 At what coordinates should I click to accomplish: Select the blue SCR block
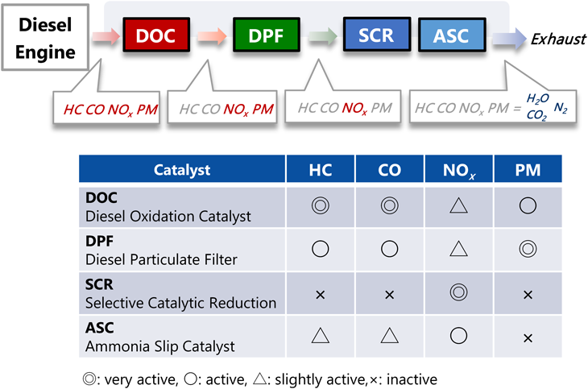pyautogui.click(x=376, y=35)
